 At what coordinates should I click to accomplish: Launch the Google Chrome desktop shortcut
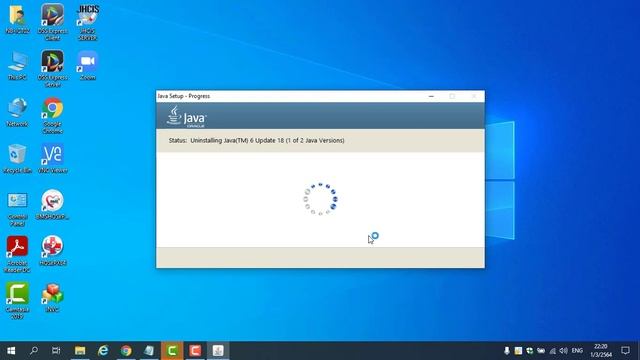52,115
